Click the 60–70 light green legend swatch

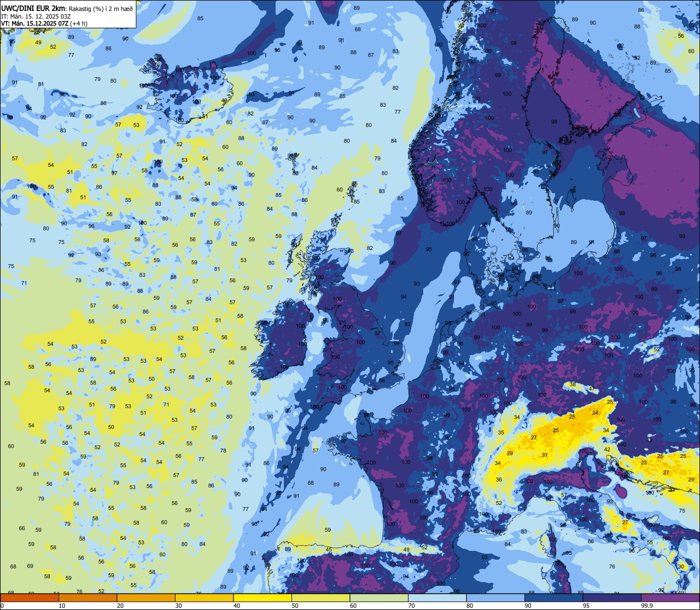379,597
